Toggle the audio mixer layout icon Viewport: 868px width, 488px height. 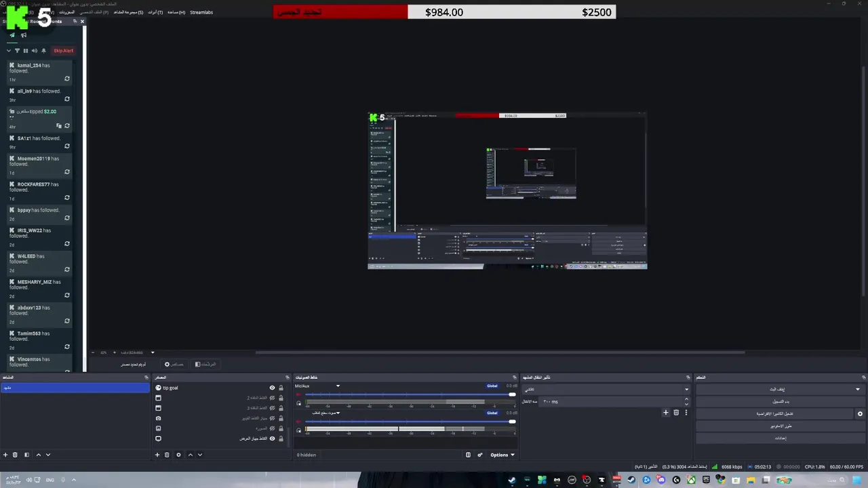pos(468,455)
